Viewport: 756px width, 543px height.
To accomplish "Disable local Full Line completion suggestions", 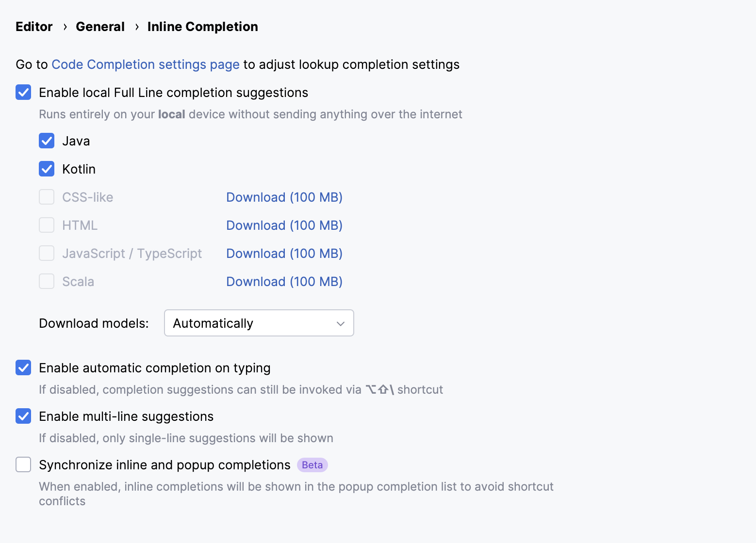I will [23, 92].
